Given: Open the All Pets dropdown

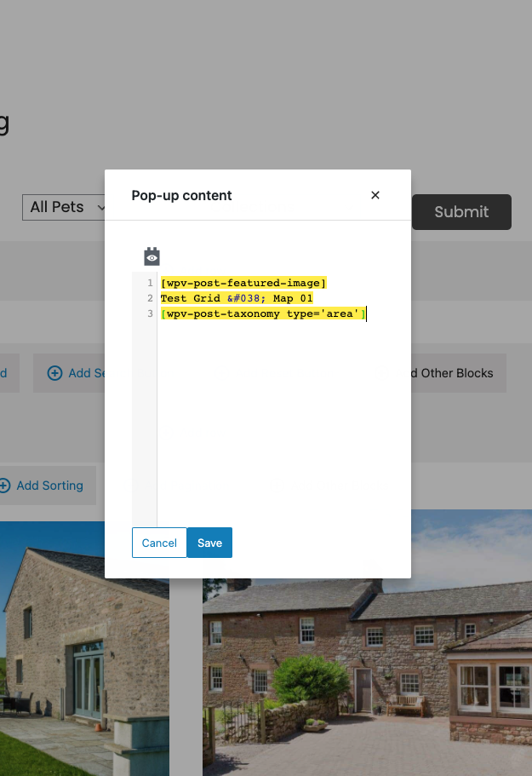Looking at the screenshot, I should coord(65,207).
